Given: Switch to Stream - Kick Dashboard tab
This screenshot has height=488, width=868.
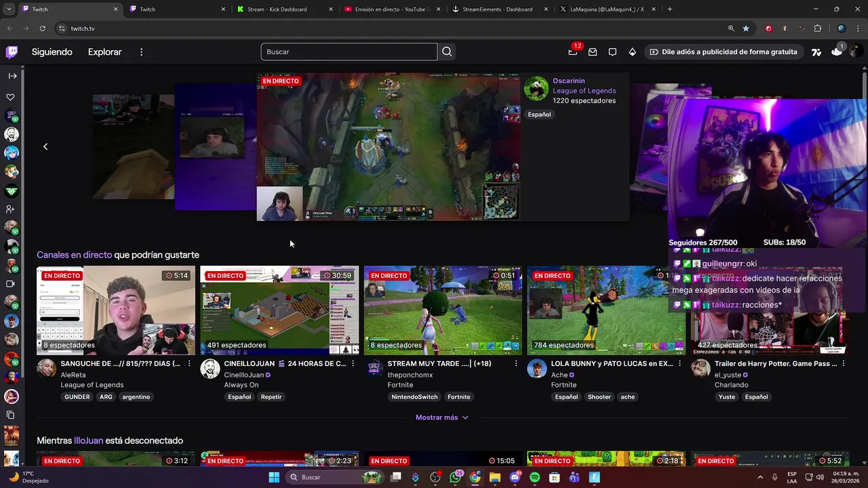Looking at the screenshot, I should pos(285,9).
